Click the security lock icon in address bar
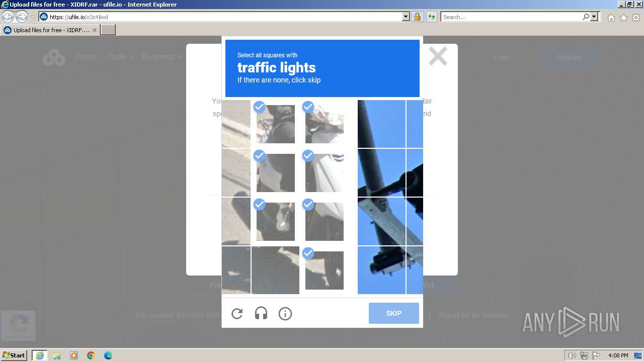644x362 pixels. tap(417, 17)
